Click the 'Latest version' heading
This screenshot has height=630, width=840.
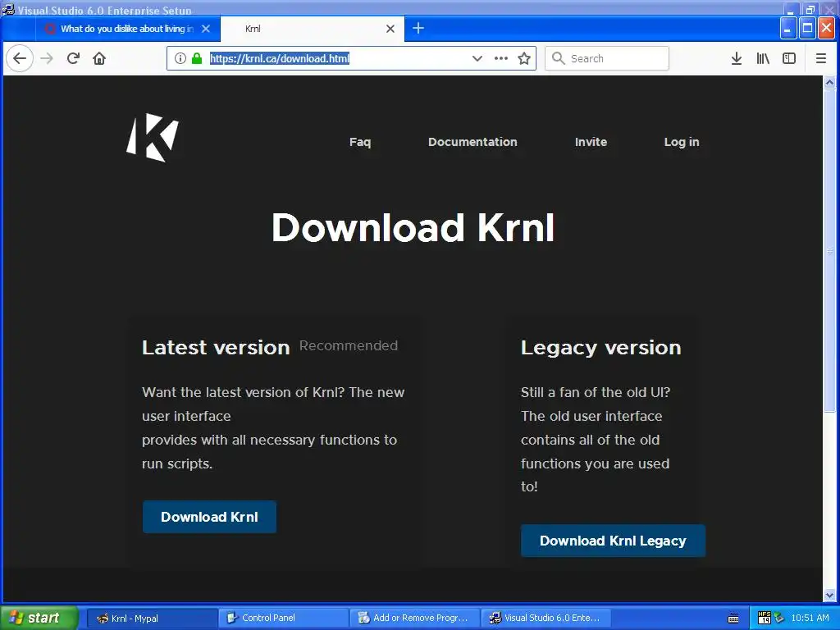tap(216, 348)
